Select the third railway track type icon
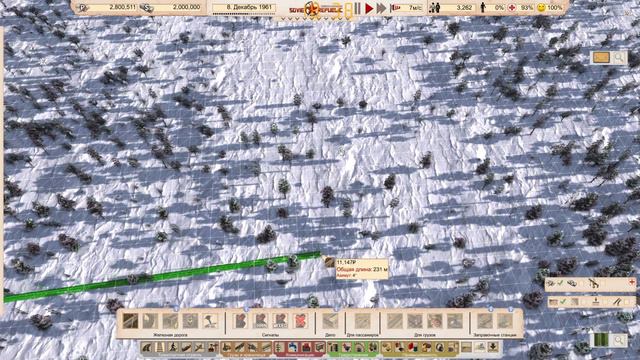640x360 pixels. 170,321
